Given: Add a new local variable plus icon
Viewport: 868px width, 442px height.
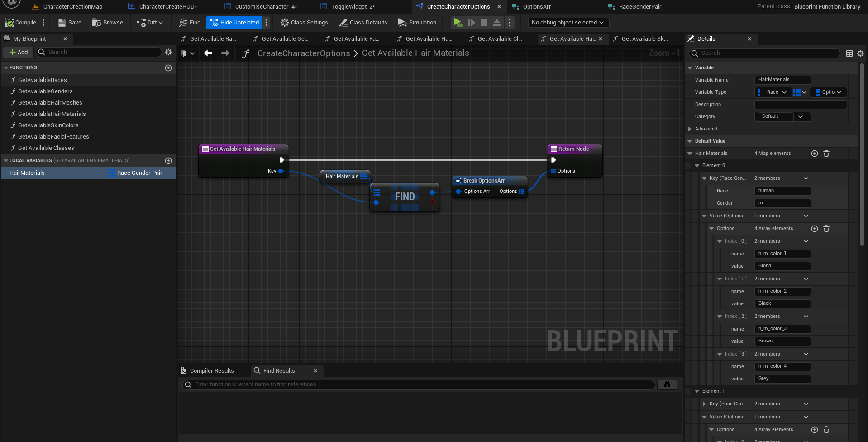Looking at the screenshot, I should coord(168,161).
